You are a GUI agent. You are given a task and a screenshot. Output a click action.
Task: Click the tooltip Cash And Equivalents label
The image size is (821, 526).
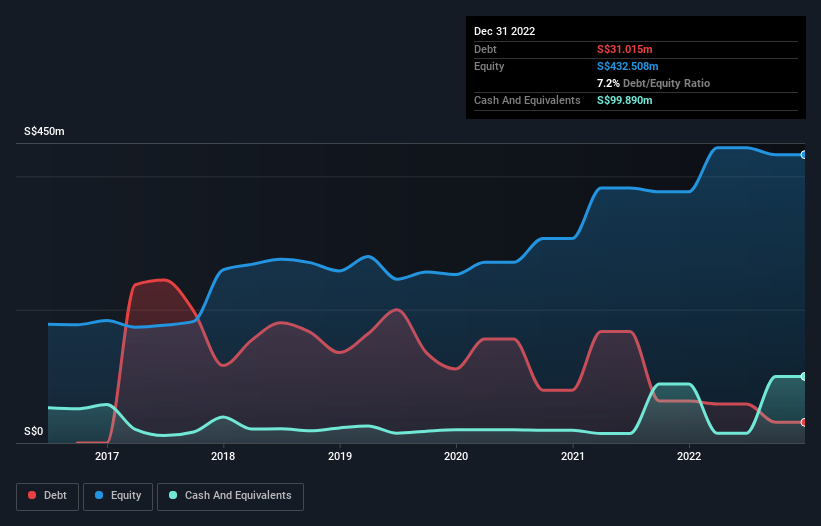click(x=527, y=100)
